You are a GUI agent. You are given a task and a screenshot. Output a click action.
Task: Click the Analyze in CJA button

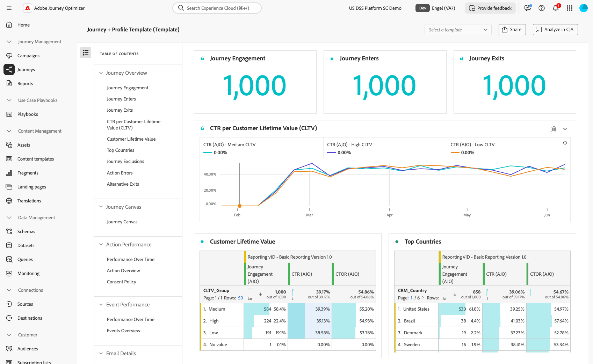(555, 30)
